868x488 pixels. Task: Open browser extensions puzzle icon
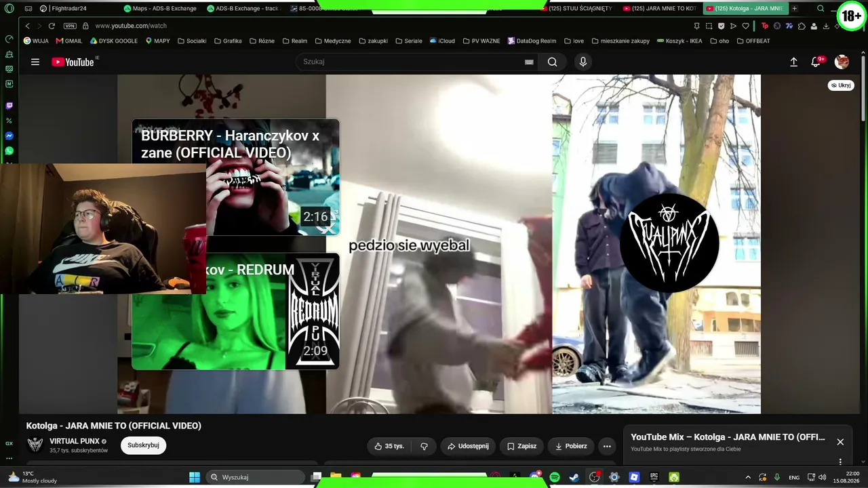(802, 26)
